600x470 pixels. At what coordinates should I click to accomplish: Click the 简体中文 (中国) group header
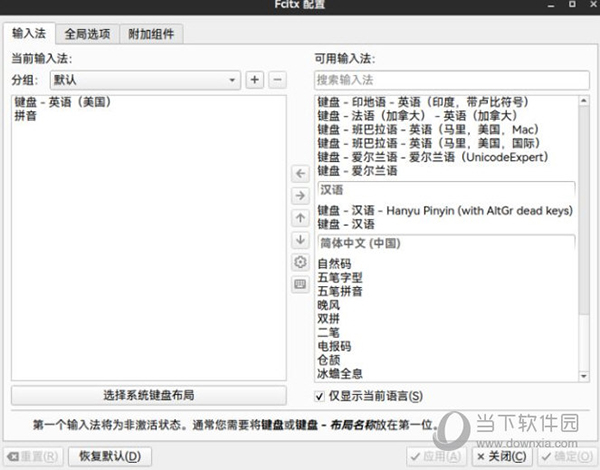point(446,243)
